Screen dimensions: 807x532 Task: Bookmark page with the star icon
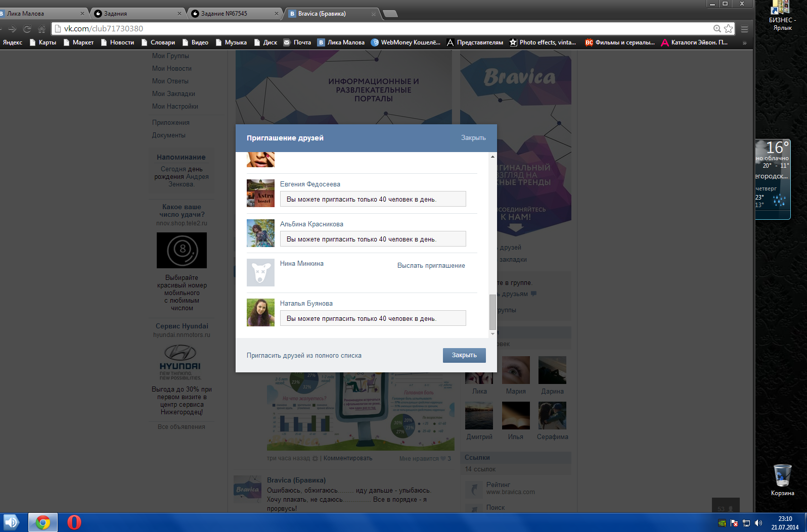point(729,29)
